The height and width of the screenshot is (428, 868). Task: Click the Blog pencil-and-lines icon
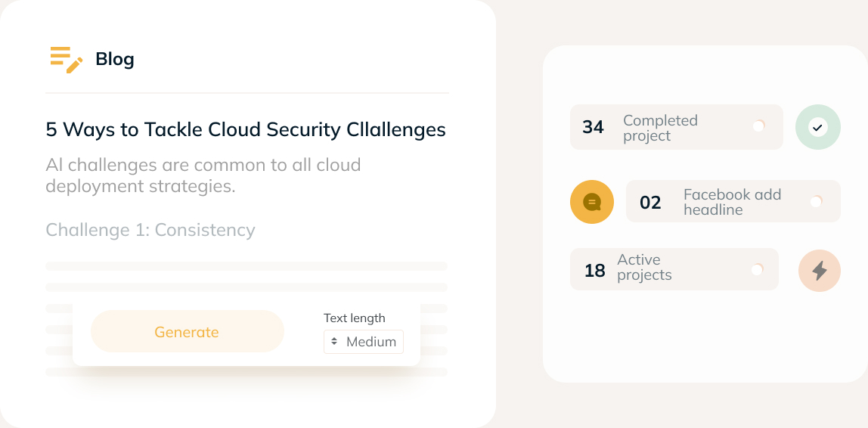66,59
